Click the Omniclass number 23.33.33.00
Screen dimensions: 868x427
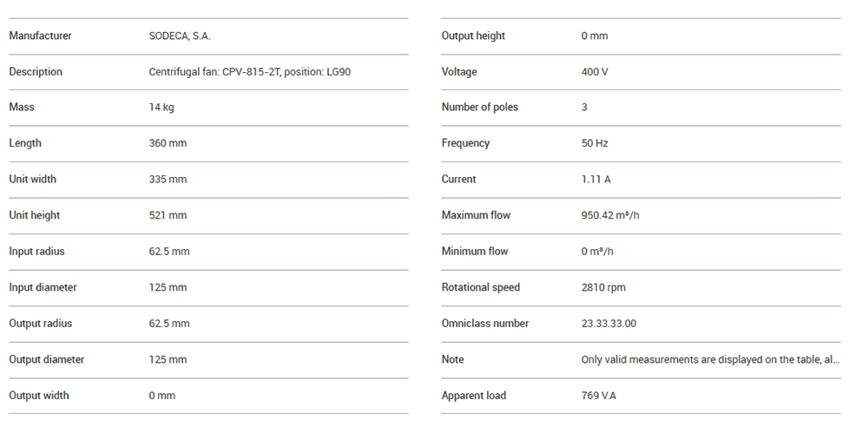(x=608, y=324)
